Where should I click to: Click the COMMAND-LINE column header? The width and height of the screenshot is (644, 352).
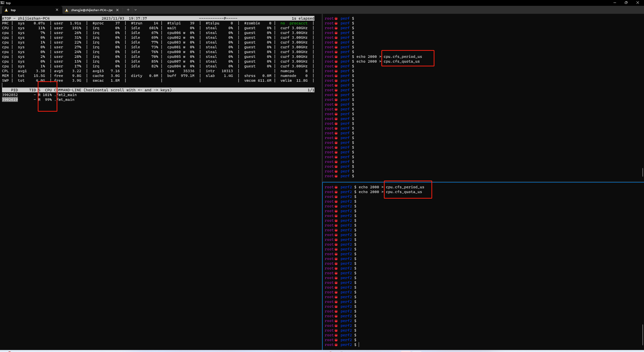click(68, 90)
